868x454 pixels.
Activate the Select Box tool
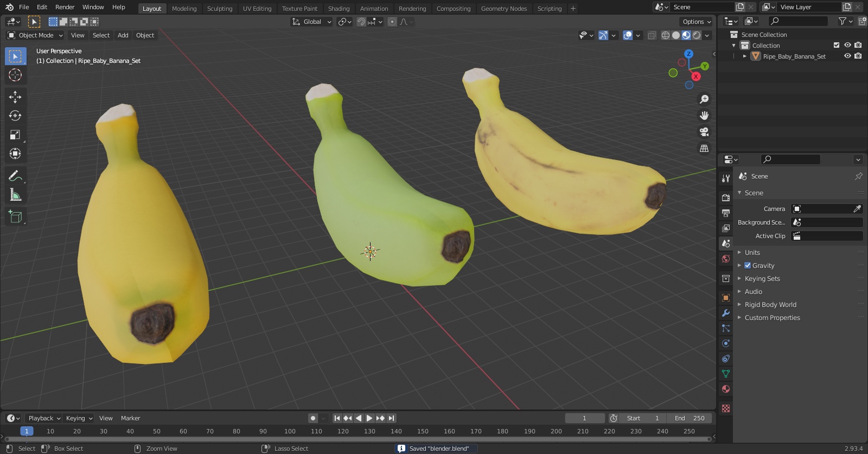pyautogui.click(x=15, y=56)
